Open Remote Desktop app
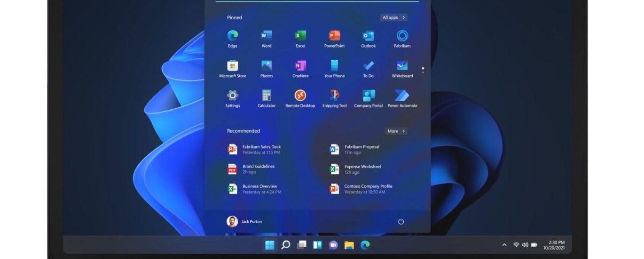The width and height of the screenshot is (644, 259). (x=300, y=99)
